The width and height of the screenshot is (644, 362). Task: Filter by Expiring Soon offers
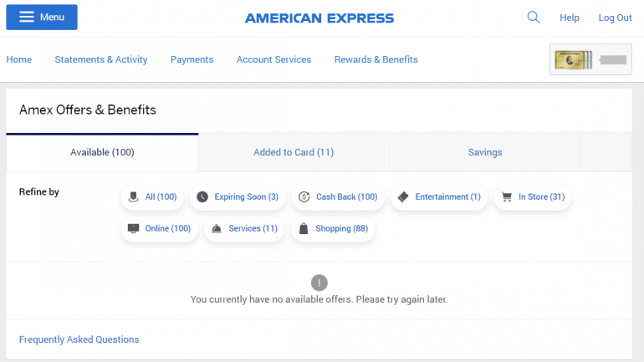(x=238, y=197)
